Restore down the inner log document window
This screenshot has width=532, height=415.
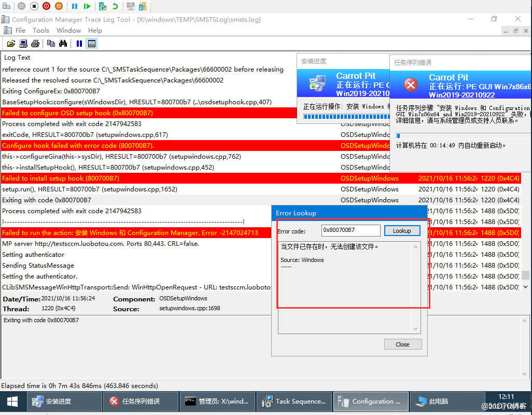click(x=516, y=31)
